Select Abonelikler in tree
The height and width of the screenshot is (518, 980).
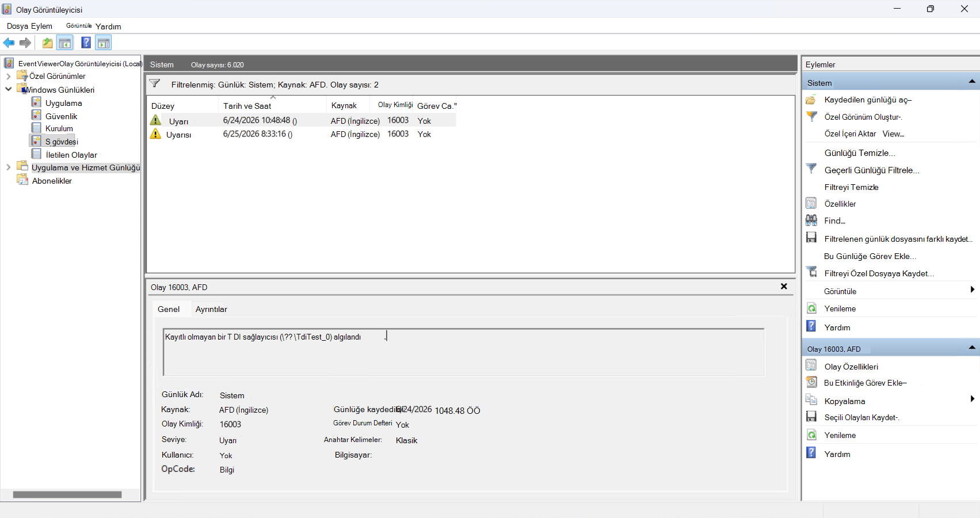click(52, 181)
